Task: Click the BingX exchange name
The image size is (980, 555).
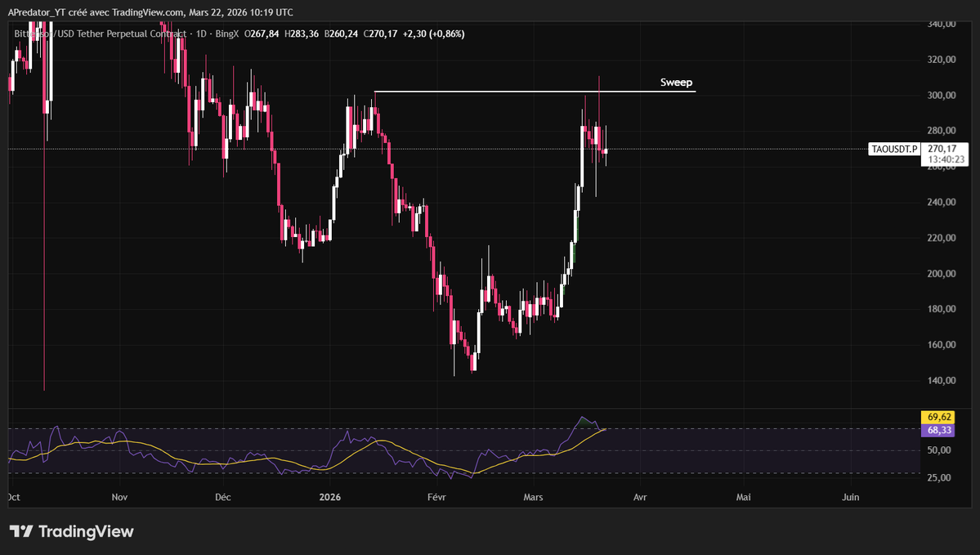Action: (x=227, y=34)
